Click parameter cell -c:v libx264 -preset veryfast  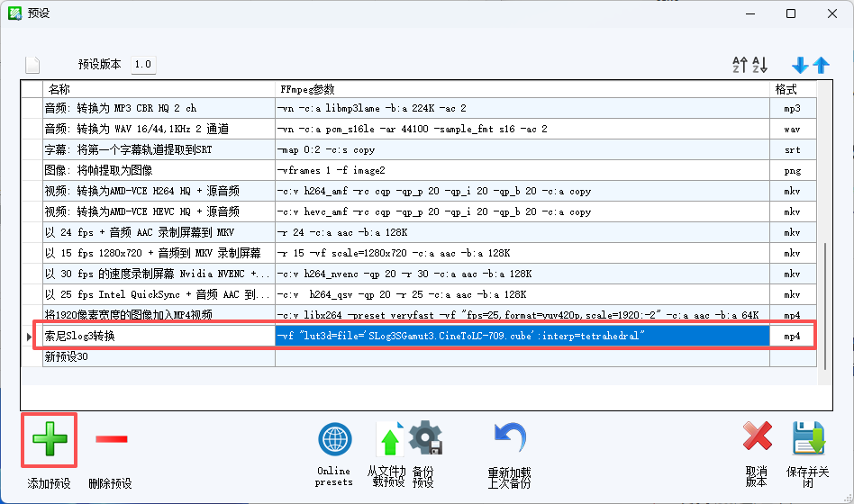coord(522,314)
